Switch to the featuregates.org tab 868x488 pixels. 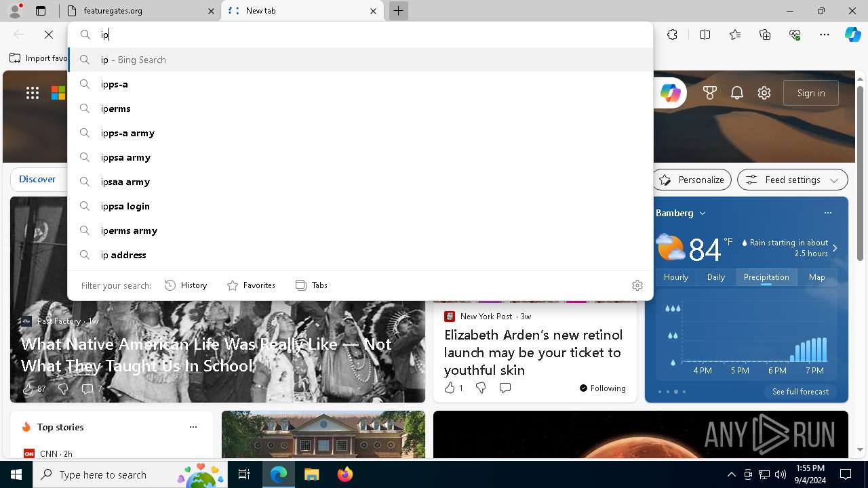coord(140,11)
